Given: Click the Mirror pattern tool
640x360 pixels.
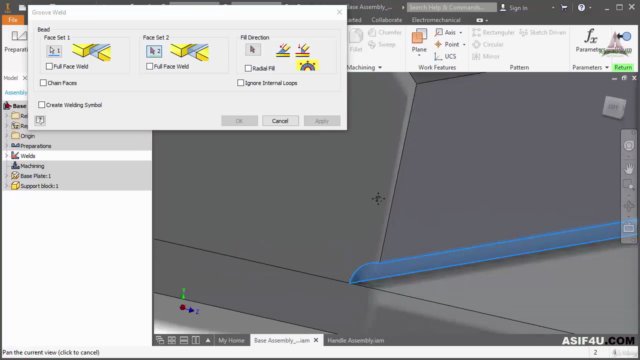Looking at the screenshot, I should [x=486, y=56].
